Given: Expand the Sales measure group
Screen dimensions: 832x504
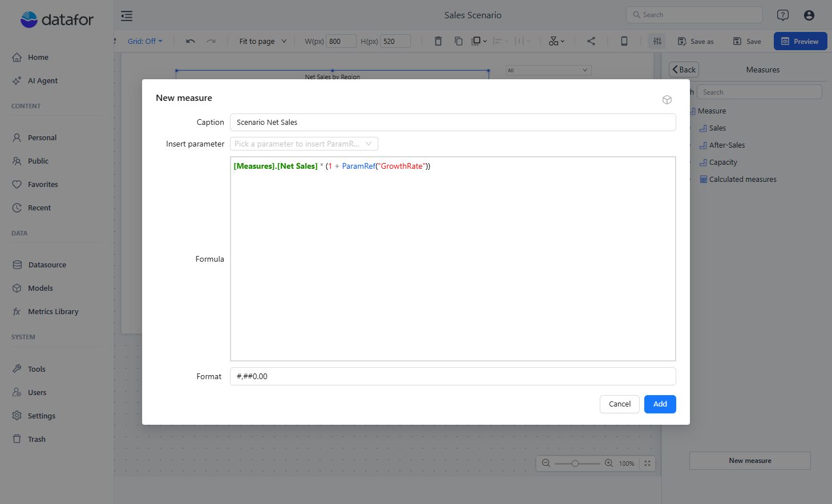Looking at the screenshot, I should point(717,128).
